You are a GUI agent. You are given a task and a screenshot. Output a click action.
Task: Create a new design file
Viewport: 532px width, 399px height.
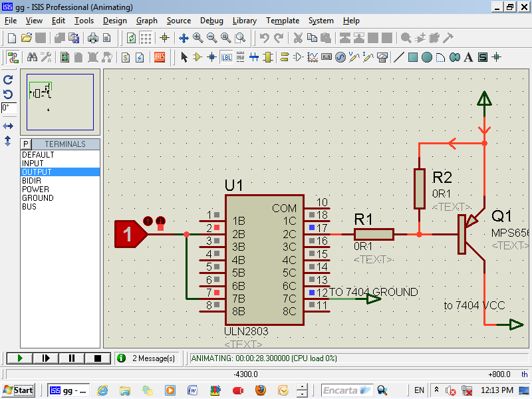click(x=12, y=38)
